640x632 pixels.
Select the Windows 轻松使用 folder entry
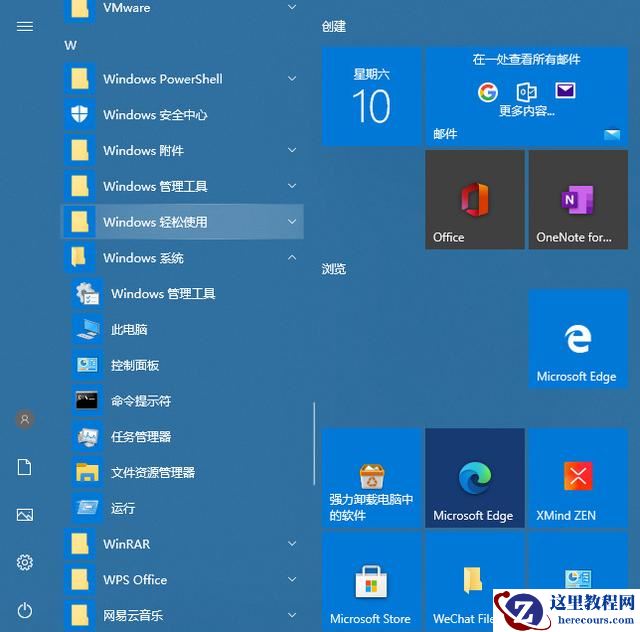point(183,222)
